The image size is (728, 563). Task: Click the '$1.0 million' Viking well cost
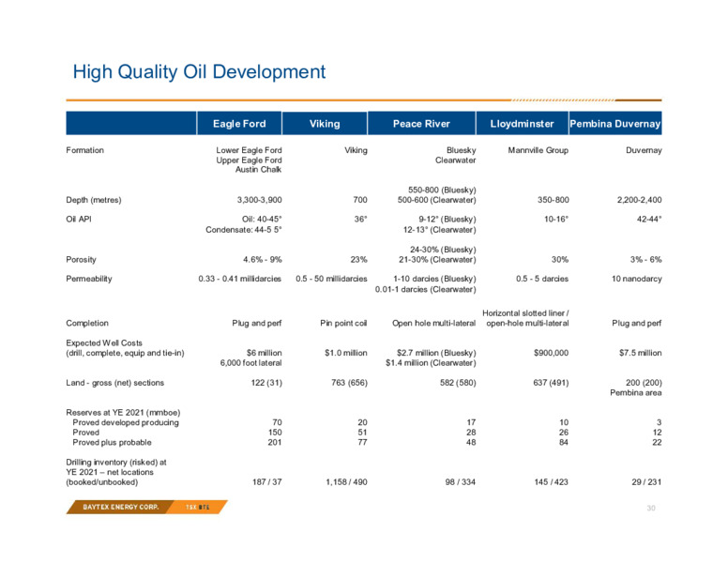point(346,353)
